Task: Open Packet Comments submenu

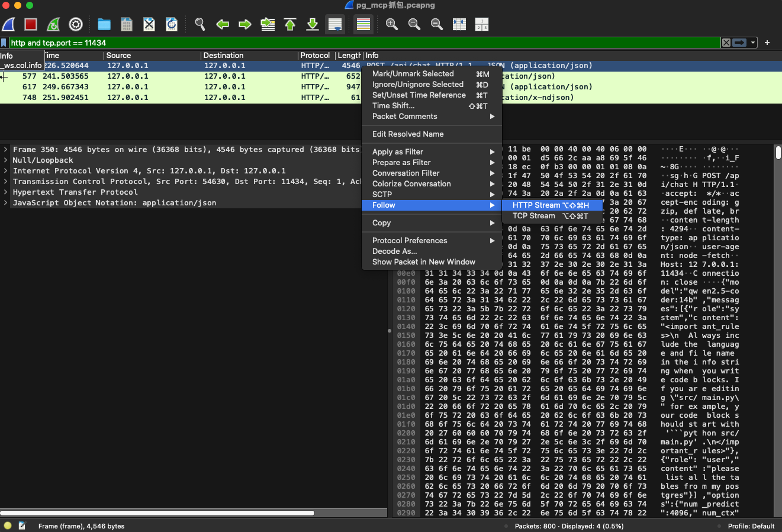Action: [432, 117]
